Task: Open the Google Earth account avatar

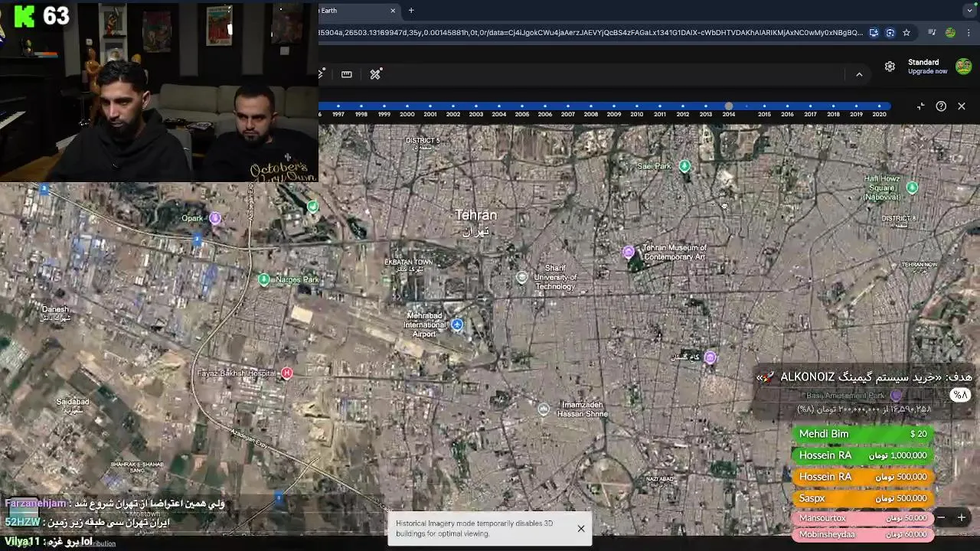Action: click(963, 67)
